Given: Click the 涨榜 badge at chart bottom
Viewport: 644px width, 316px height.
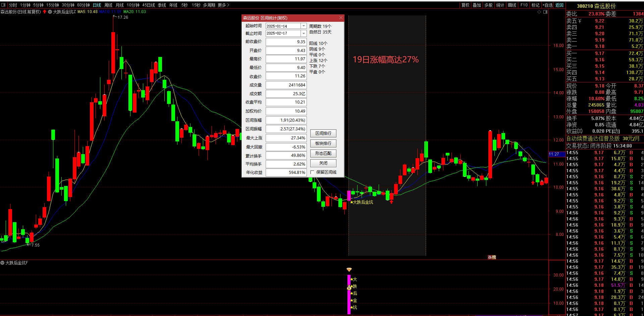Looking at the screenshot, I should (x=492, y=257).
